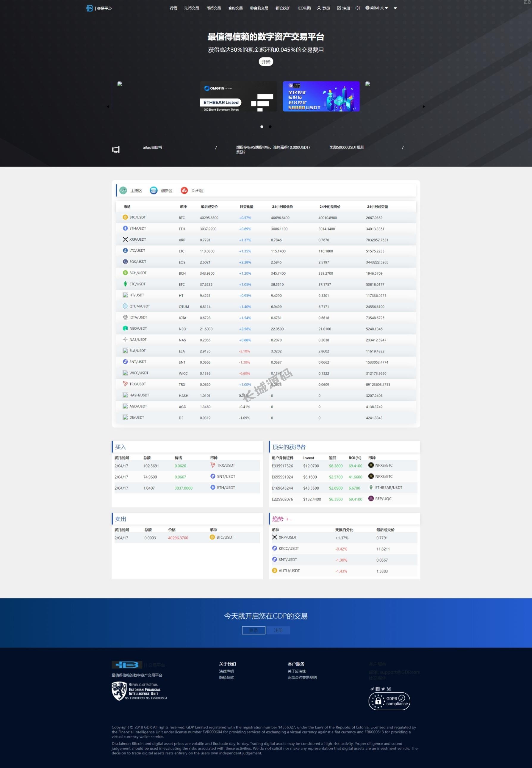Screen dimensions: 532x768
Task: Click the 登录 button in blue banner
Action: click(x=254, y=630)
